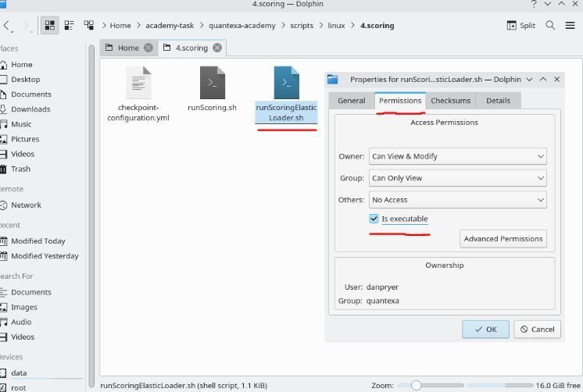
Task: Go back in Dolphin navigation
Action: coord(6,25)
